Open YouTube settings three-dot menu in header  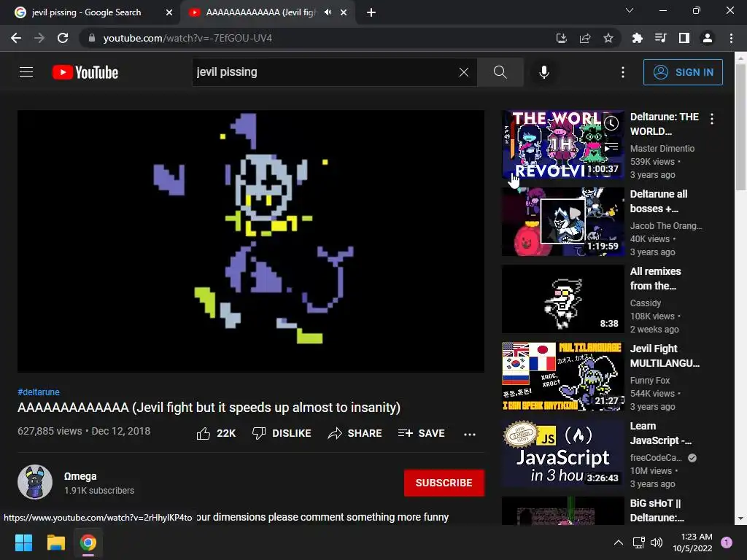(x=623, y=72)
